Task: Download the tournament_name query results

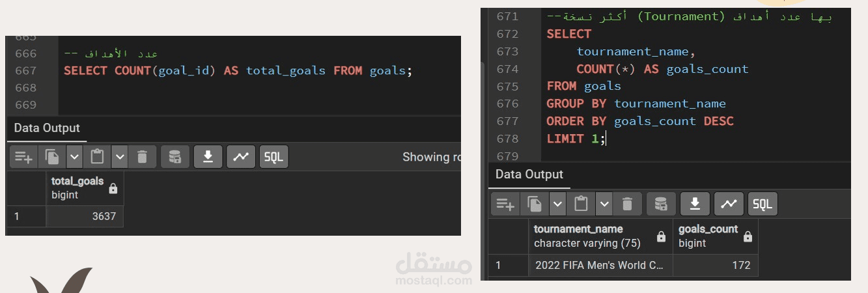Action: (x=695, y=204)
